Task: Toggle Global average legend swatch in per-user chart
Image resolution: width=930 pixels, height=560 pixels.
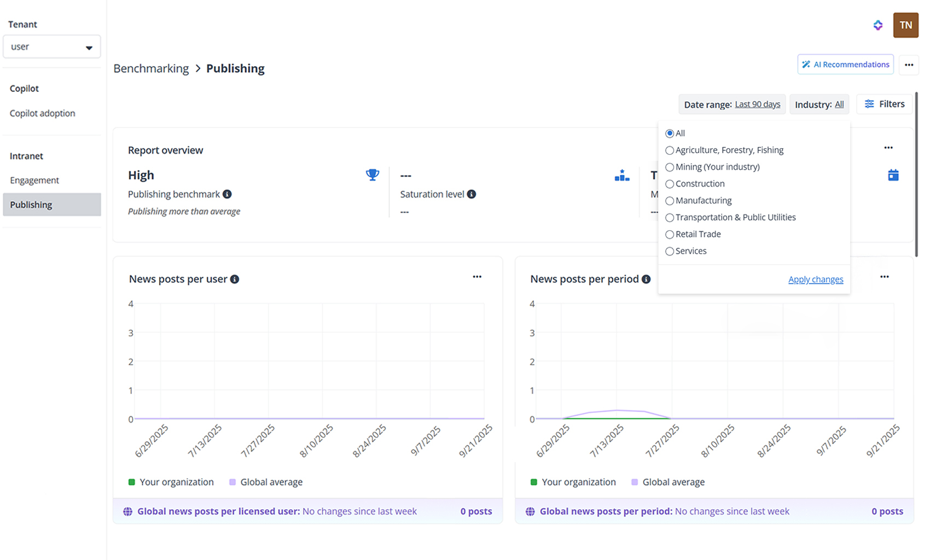Action: 233,482
